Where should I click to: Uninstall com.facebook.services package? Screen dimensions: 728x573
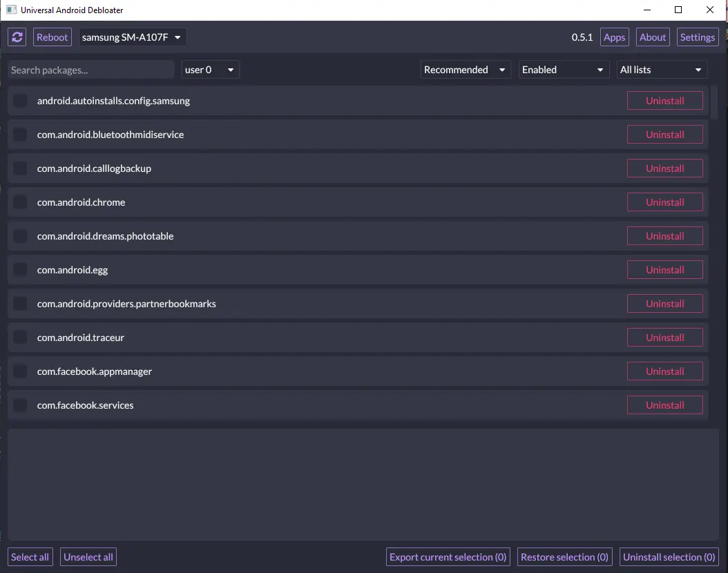665,405
